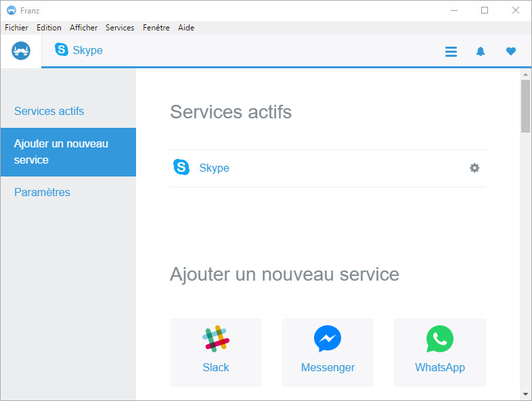Add the Messenger service by its label

point(328,367)
